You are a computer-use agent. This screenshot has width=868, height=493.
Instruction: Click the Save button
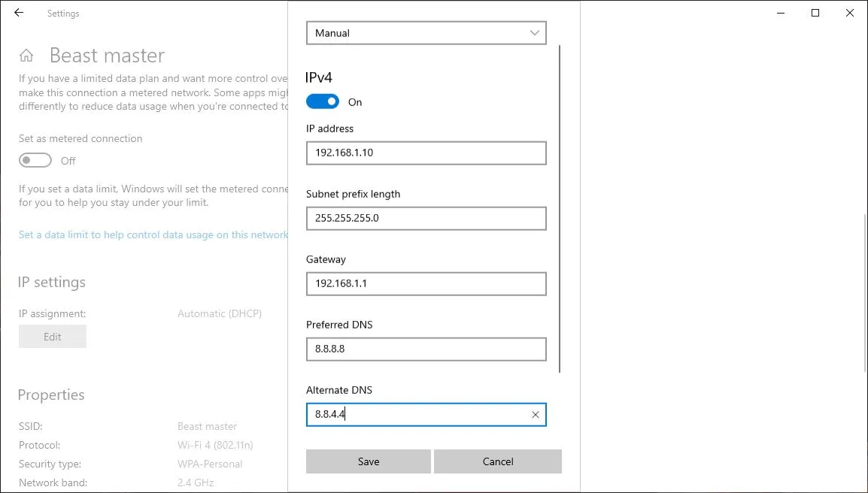tap(368, 461)
